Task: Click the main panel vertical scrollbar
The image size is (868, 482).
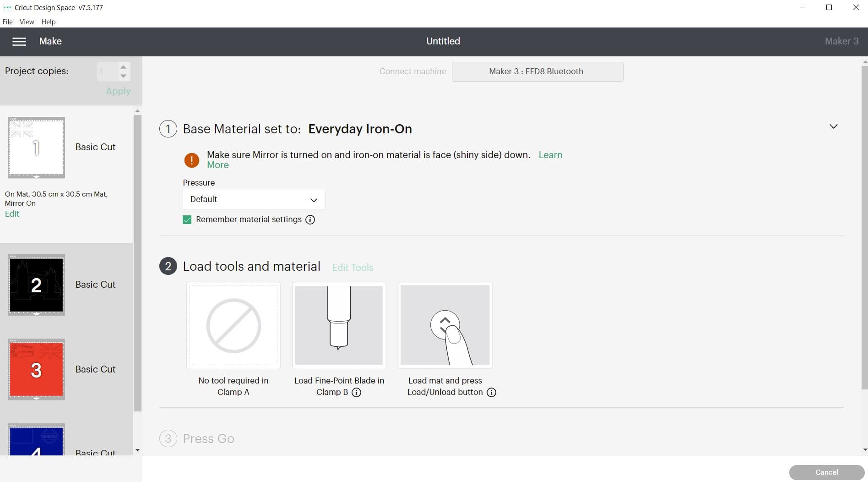Action: [x=864, y=228]
